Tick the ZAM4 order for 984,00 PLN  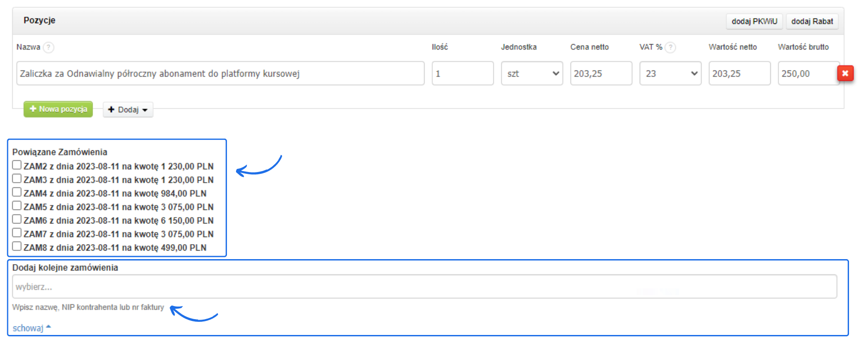(17, 192)
